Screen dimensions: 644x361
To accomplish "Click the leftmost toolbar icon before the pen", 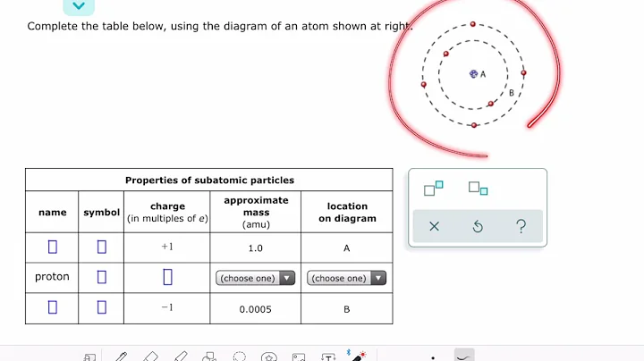I will pyautogui.click(x=89, y=357).
